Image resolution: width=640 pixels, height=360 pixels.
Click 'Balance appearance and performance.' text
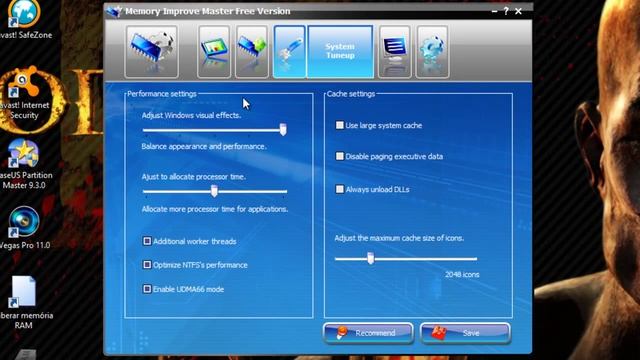[x=204, y=147]
